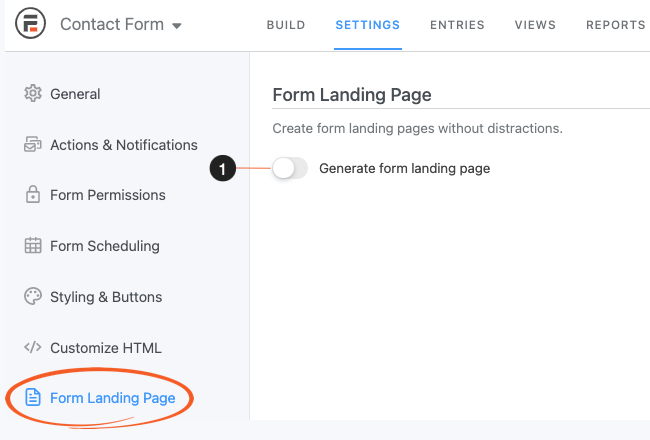
Task: Click the Customize HTML code icon
Action: pos(32,348)
